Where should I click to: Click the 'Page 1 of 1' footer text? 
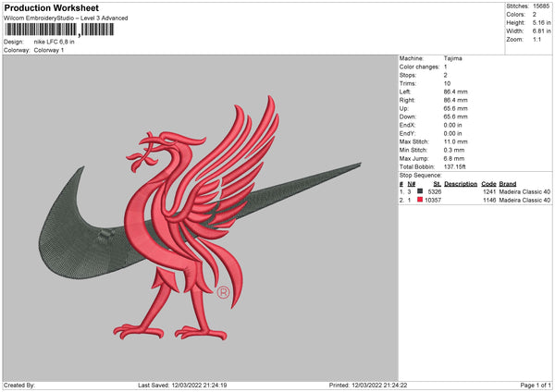click(x=536, y=385)
